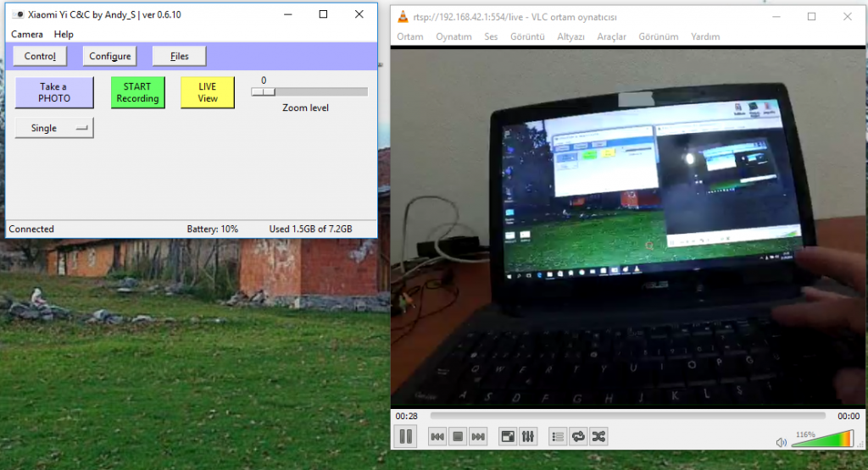Click the live video frame in VLC

(628, 228)
